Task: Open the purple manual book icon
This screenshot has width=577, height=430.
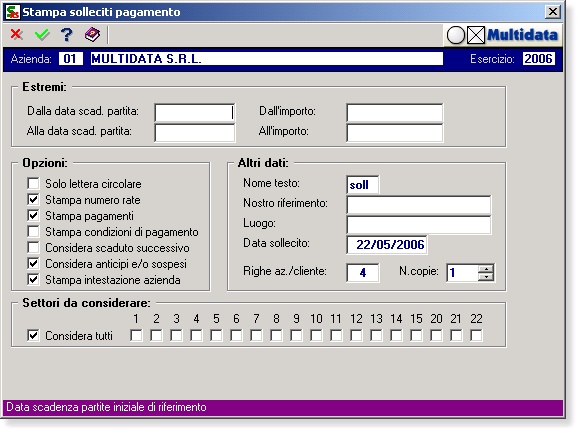Action: coord(92,35)
